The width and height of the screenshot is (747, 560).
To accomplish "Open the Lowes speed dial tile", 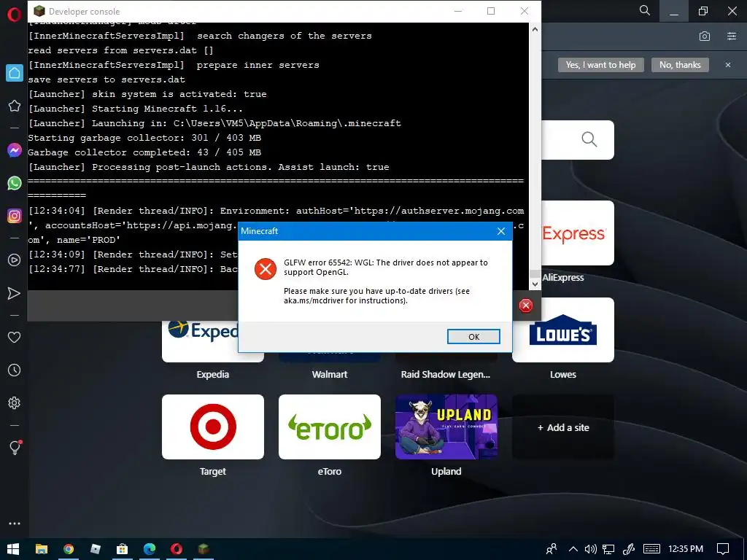I will (563, 330).
